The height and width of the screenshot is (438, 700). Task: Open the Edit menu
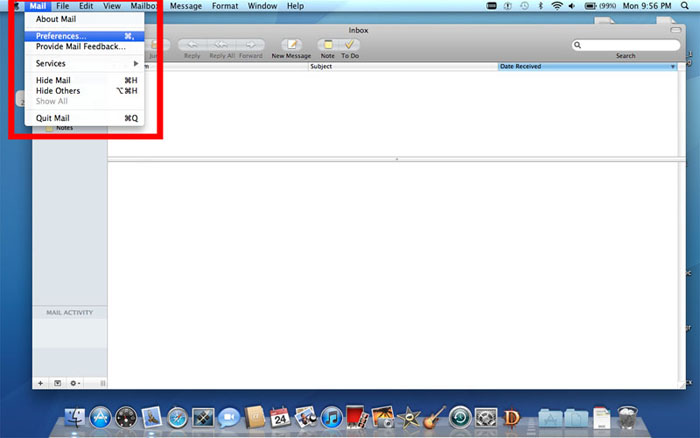(86, 6)
